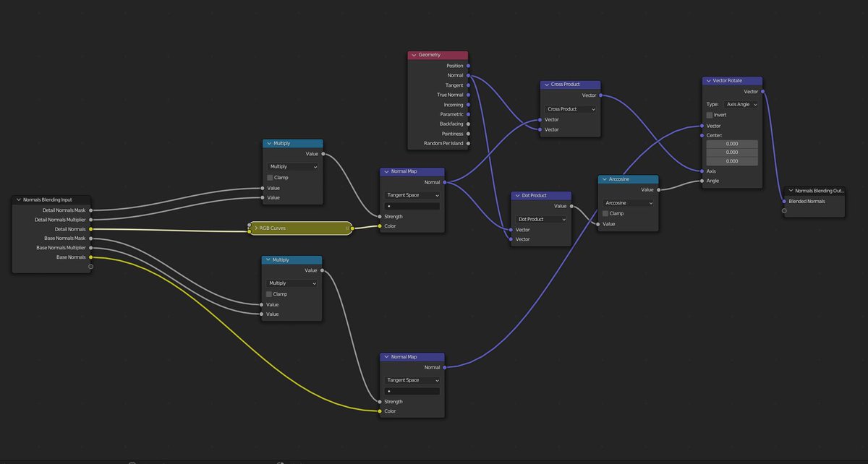The height and width of the screenshot is (464, 868).
Task: Click the yellow Base Normals socket
Action: click(x=90, y=257)
